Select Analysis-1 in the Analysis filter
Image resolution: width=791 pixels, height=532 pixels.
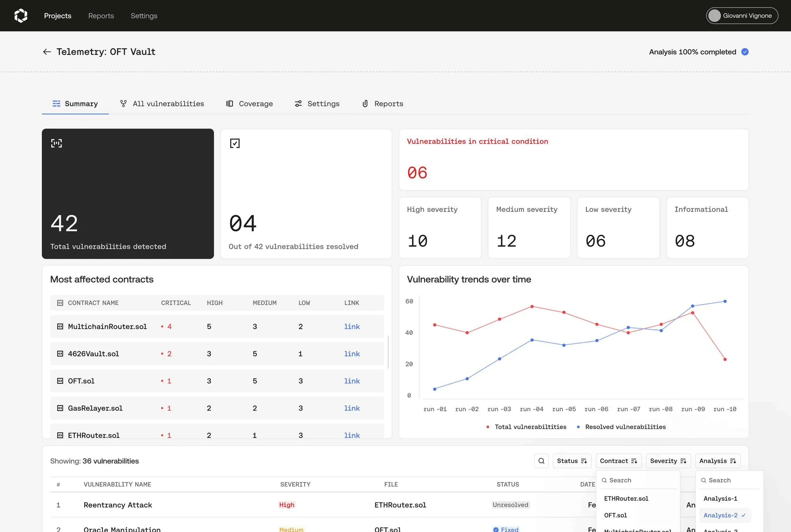click(x=720, y=498)
